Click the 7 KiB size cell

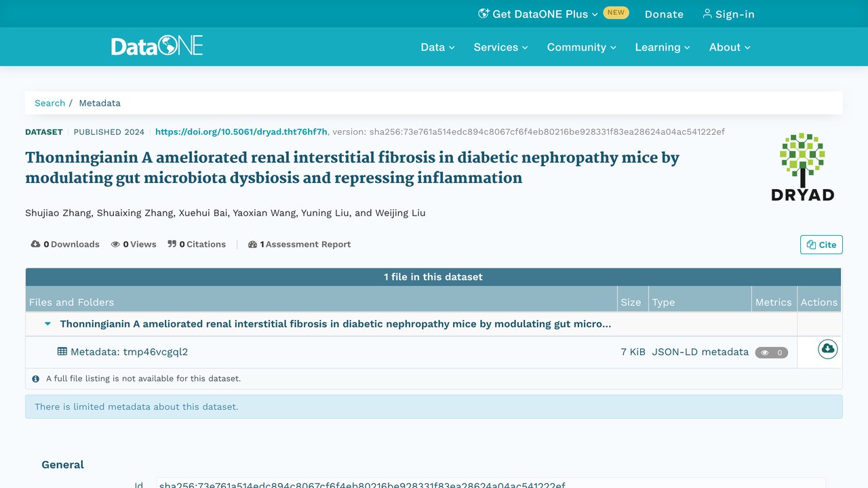coord(633,352)
